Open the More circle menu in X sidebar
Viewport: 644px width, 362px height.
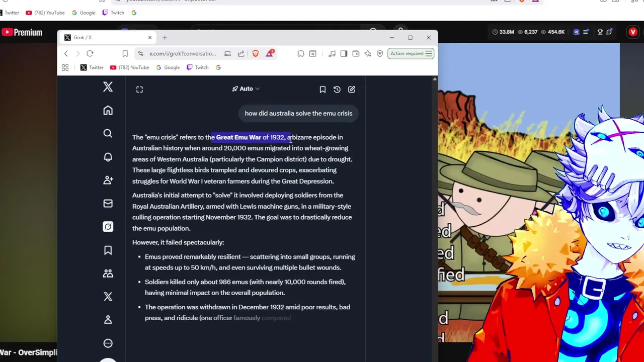[x=108, y=343]
